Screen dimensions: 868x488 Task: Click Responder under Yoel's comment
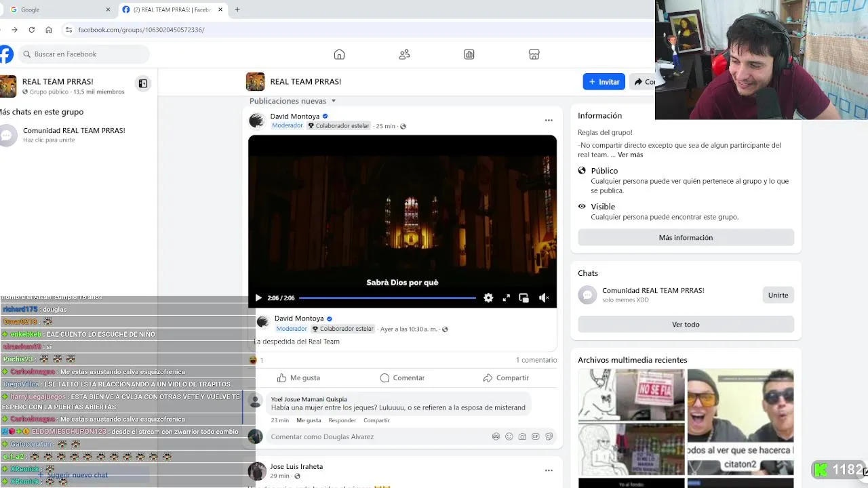click(x=342, y=420)
